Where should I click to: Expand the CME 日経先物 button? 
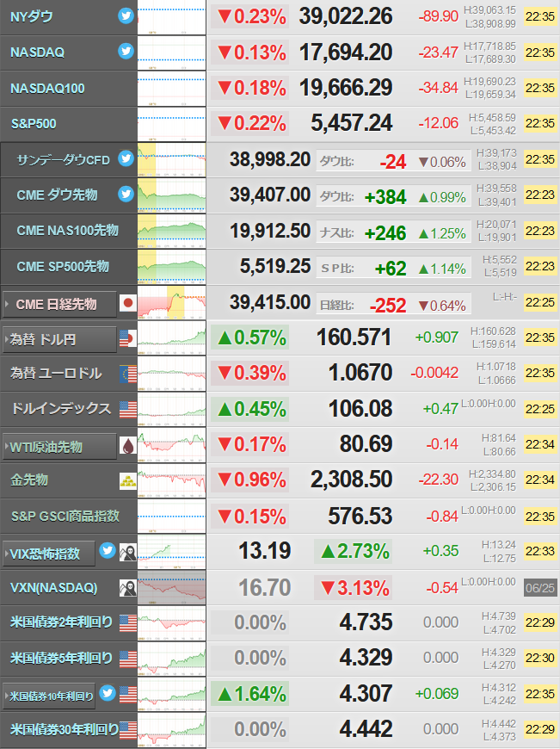pyautogui.click(x=59, y=304)
